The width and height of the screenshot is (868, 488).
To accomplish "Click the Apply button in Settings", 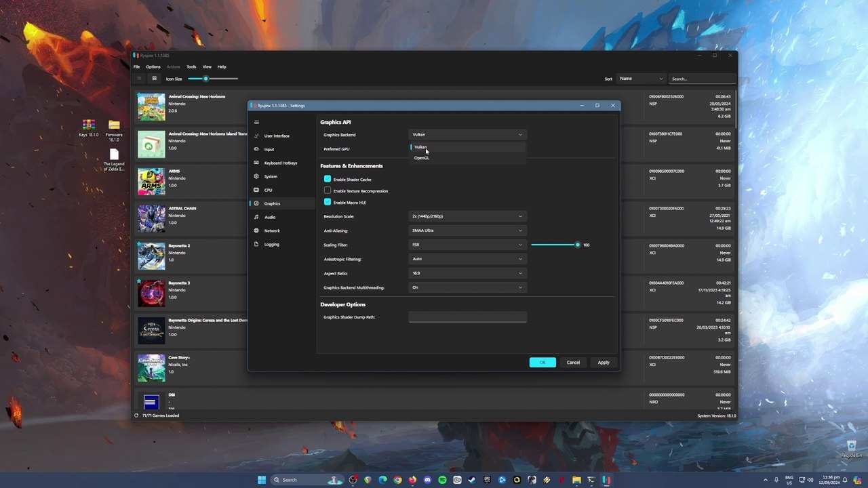I will [604, 363].
